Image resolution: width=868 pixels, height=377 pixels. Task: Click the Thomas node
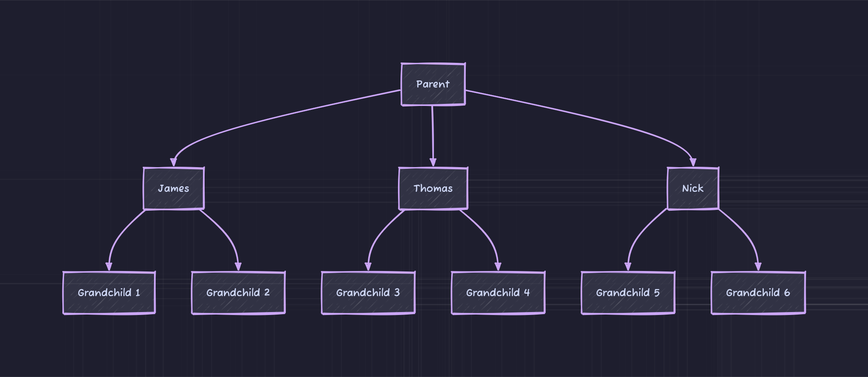[x=433, y=188]
